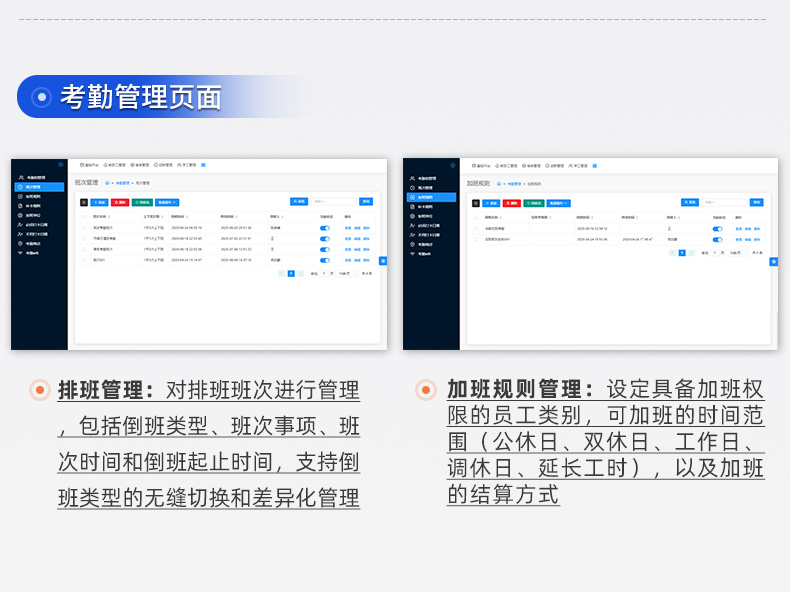The image size is (790, 592).
Task: Click the green button on the 加班规则 toolbar
Action: [x=532, y=202]
